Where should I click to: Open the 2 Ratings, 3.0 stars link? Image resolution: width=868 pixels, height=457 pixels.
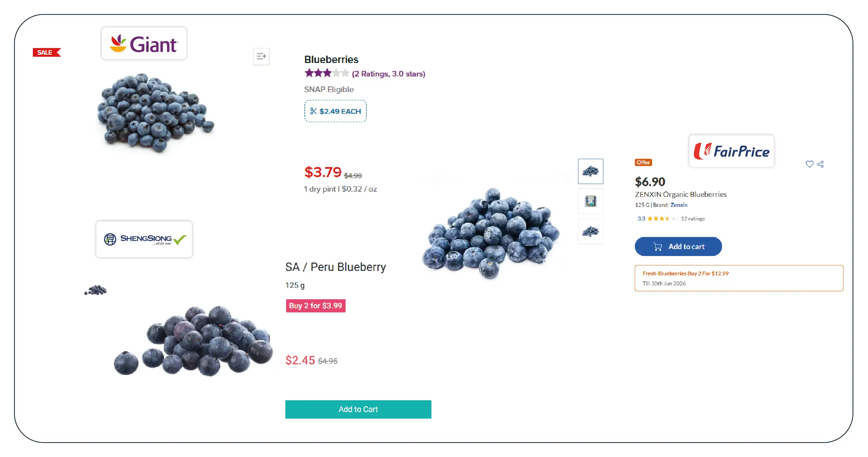(x=388, y=74)
